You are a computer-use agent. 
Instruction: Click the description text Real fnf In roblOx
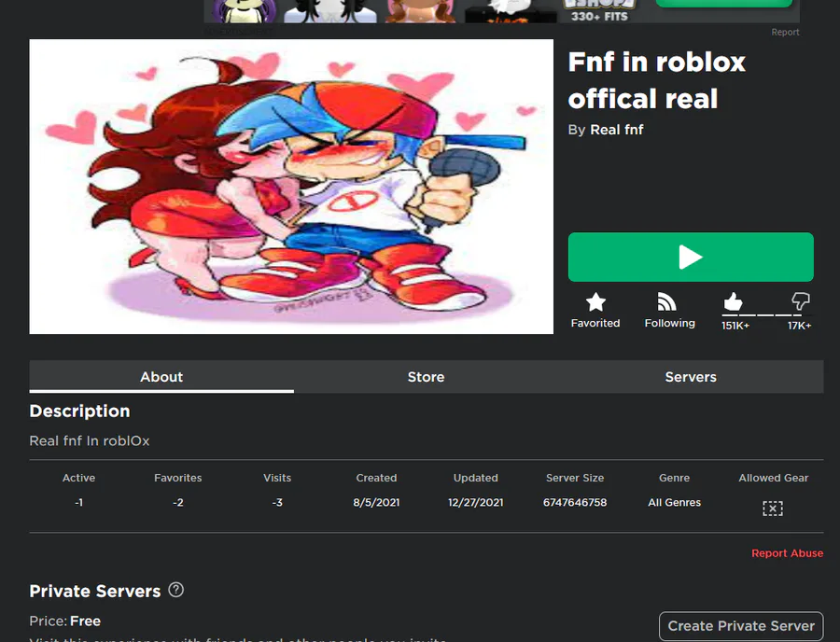click(x=90, y=440)
